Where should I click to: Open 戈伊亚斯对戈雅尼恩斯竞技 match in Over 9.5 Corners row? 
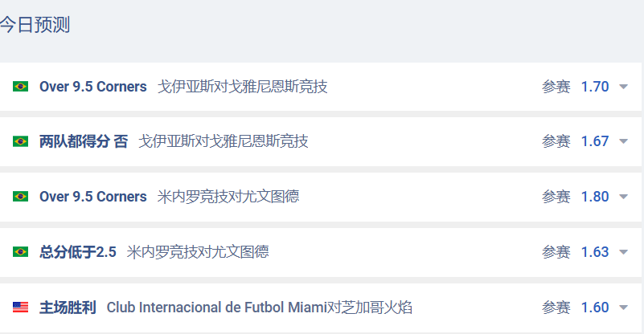click(x=243, y=87)
